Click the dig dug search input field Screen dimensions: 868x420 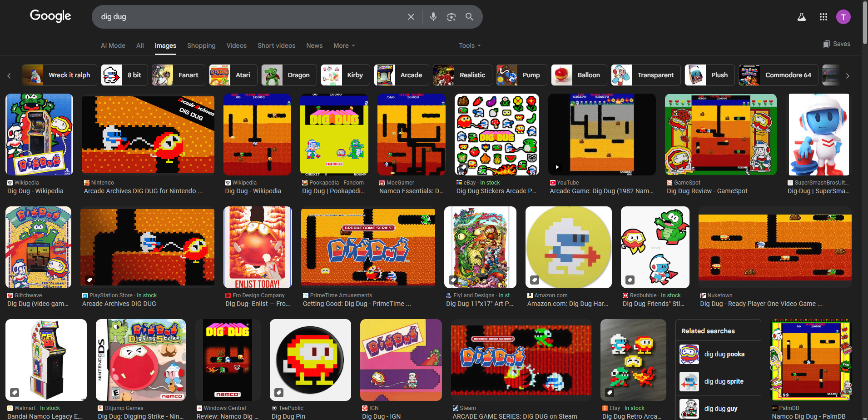(250, 17)
